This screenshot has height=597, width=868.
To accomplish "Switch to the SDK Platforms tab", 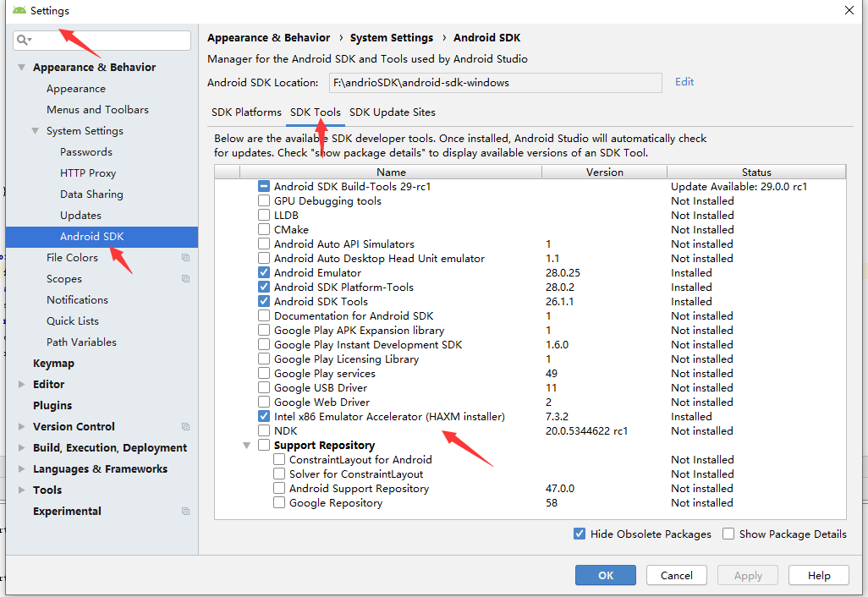I will coord(246,112).
